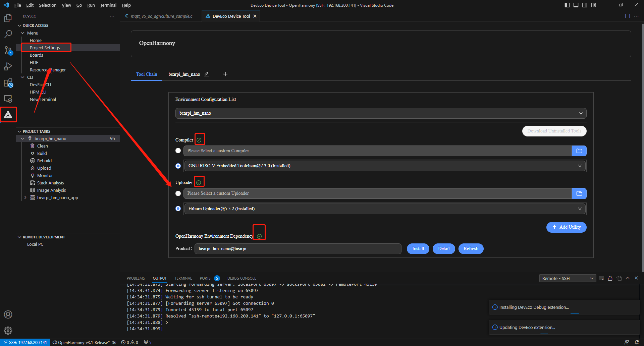Open the File menu
This screenshot has height=346, width=644.
18,5
